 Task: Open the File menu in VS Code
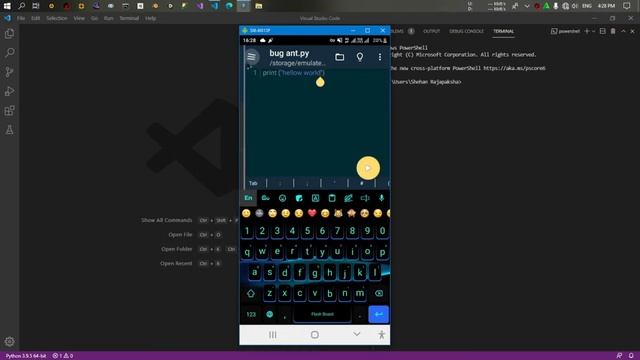tap(21, 18)
